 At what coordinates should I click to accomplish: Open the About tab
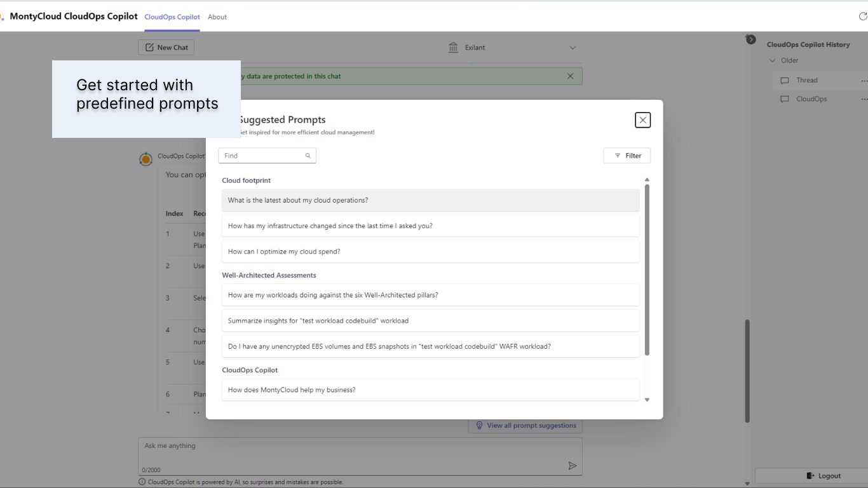[217, 17]
